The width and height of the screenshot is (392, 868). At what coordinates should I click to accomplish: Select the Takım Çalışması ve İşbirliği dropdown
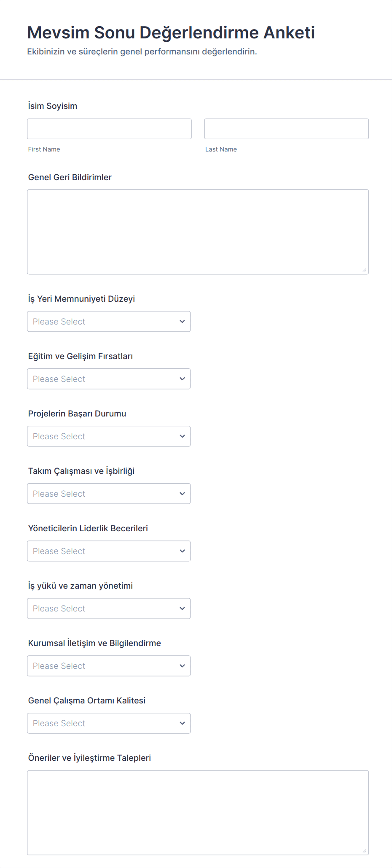[x=109, y=494]
